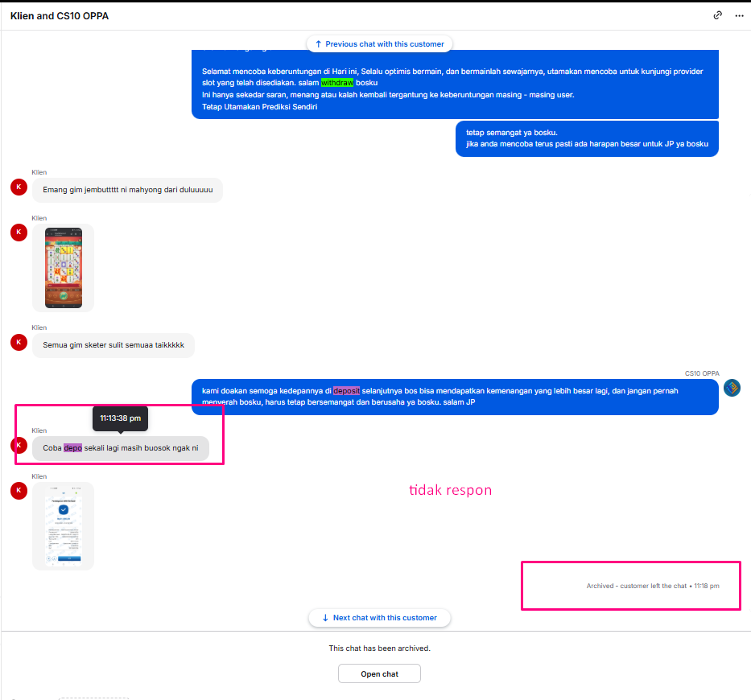Open the payment receipt screenshot thumbnail
This screenshot has height=700, width=751.
click(64, 525)
